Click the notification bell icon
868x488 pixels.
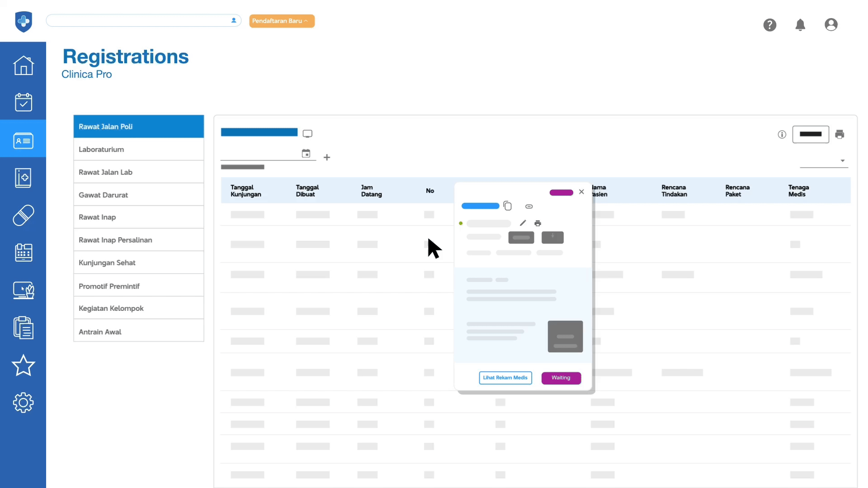[x=800, y=25]
